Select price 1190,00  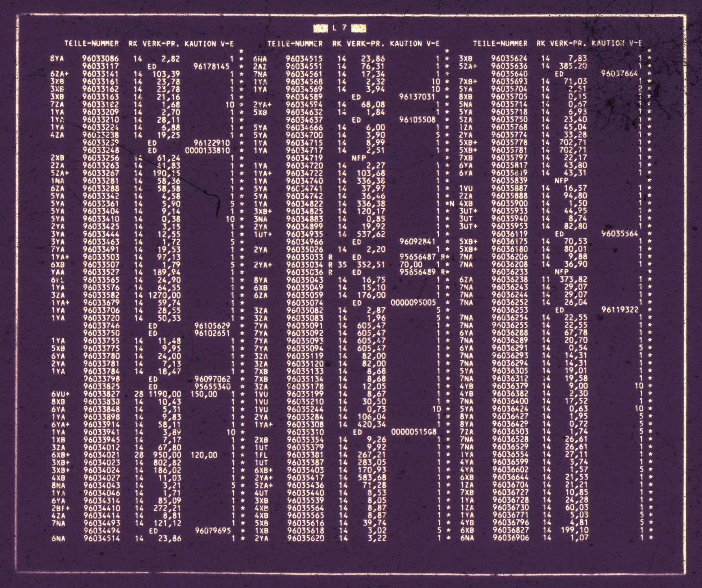164,394
